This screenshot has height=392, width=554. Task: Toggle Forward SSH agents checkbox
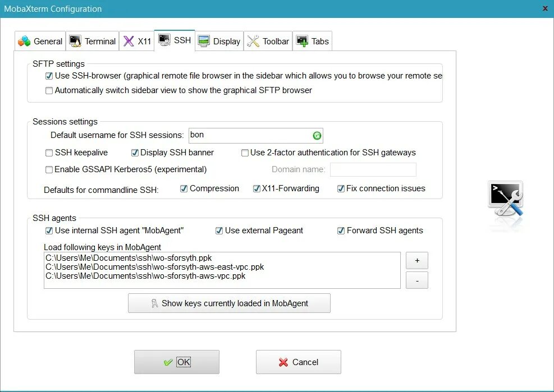[341, 231]
